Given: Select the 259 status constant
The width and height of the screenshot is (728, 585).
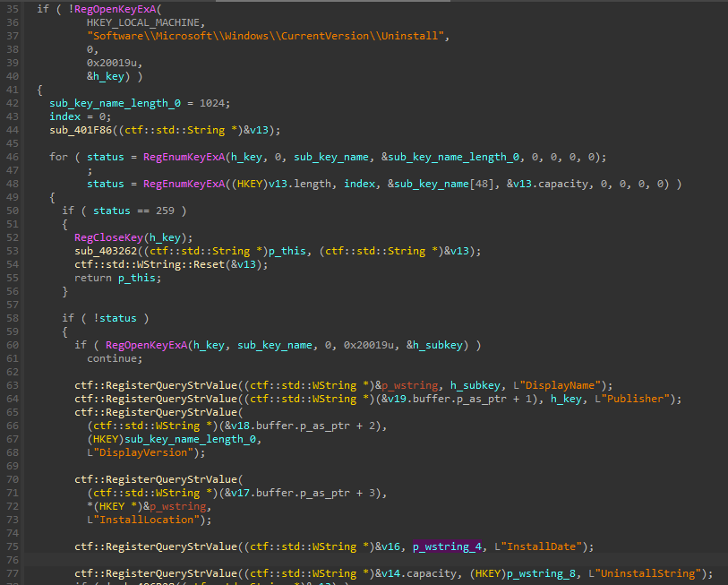Looking at the screenshot, I should (165, 211).
